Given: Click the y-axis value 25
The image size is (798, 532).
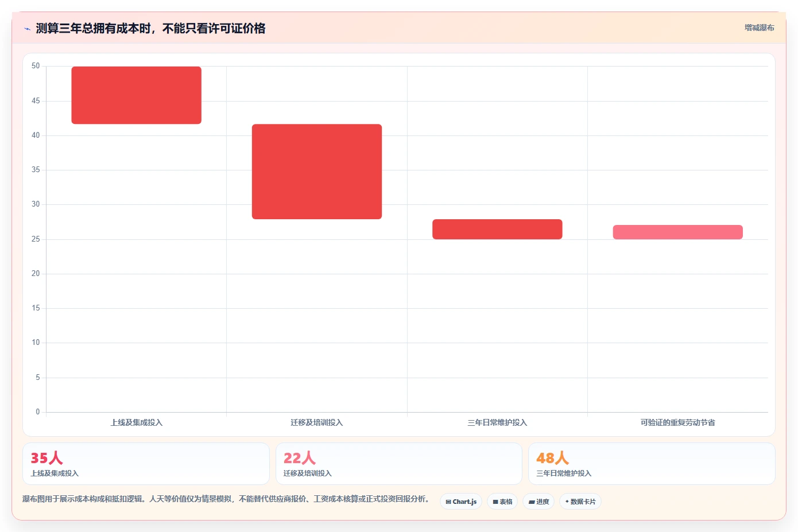Looking at the screenshot, I should point(36,239).
